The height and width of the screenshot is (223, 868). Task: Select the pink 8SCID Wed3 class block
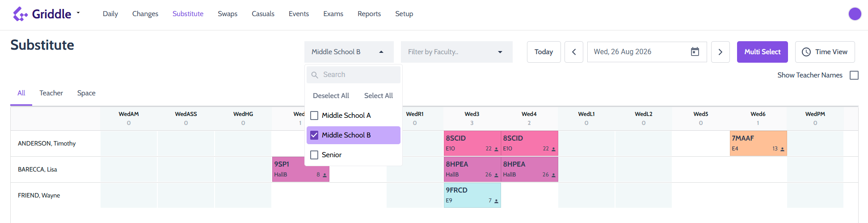472,143
